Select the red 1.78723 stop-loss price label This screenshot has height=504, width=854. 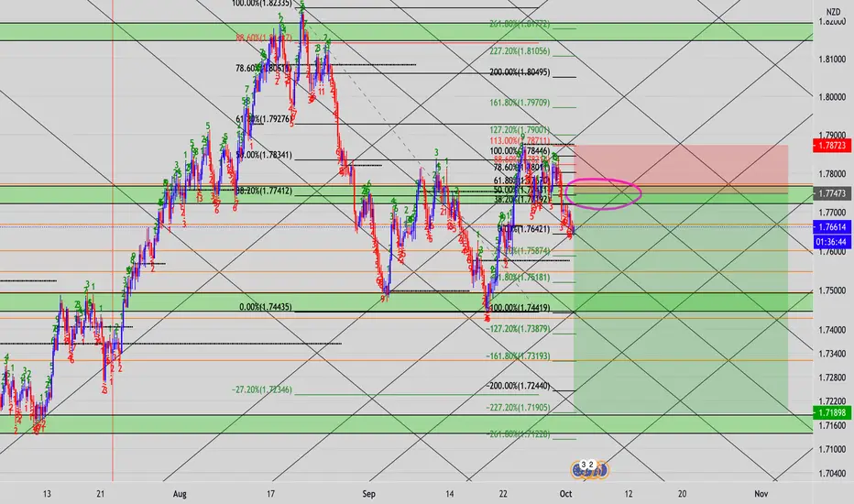(832, 146)
